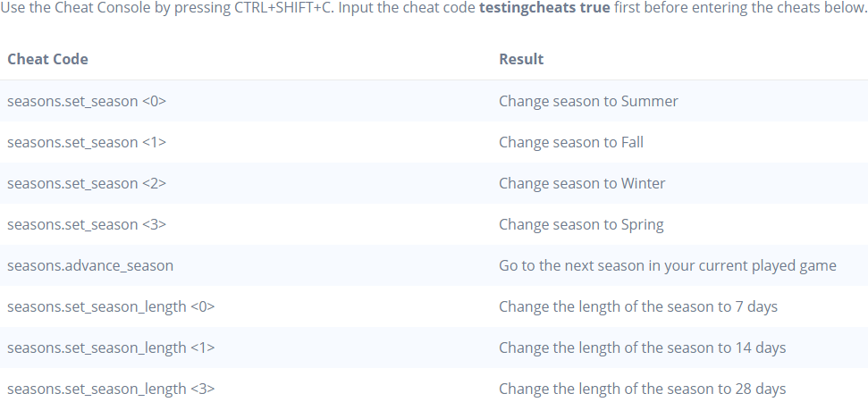Click the 'Change season to Spring' result
Viewport: 868px width, 402px height.
point(581,224)
